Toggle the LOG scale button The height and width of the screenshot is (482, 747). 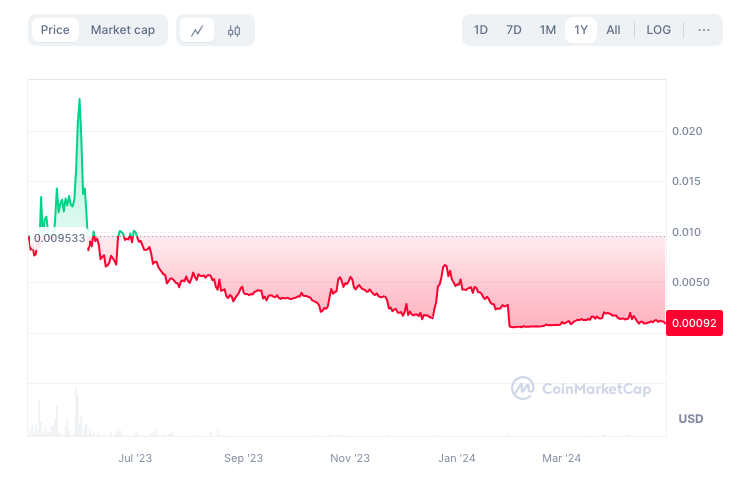point(659,30)
